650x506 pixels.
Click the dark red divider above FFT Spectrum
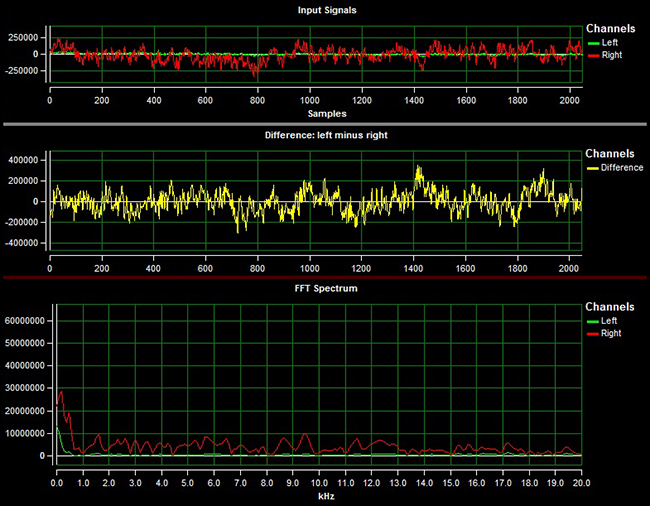pyautogui.click(x=325, y=278)
